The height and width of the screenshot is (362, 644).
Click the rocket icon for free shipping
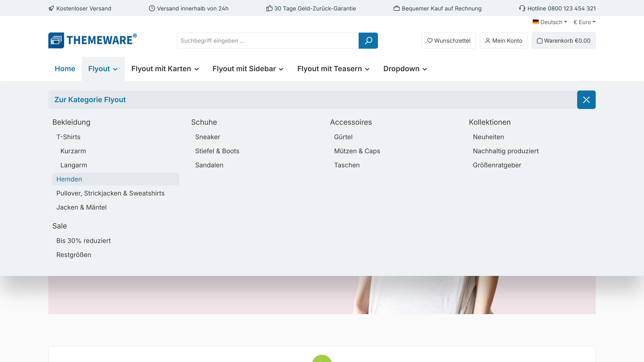[x=51, y=8]
